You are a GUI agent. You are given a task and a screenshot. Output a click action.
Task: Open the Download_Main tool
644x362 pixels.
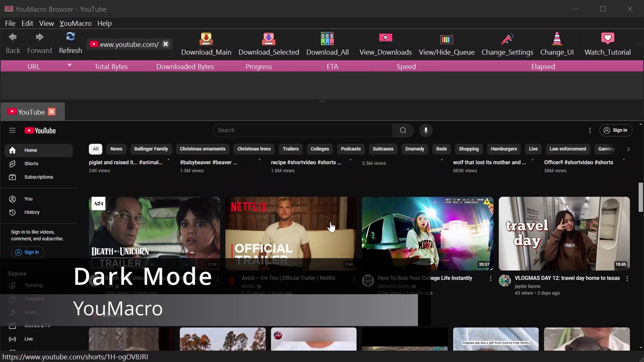(x=206, y=44)
